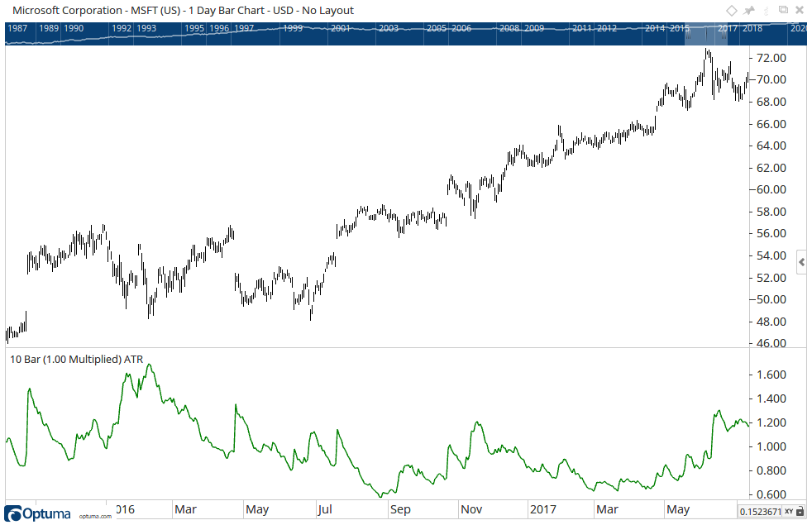Click the XY scale button
The width and height of the screenshot is (812, 525).
(x=789, y=512)
